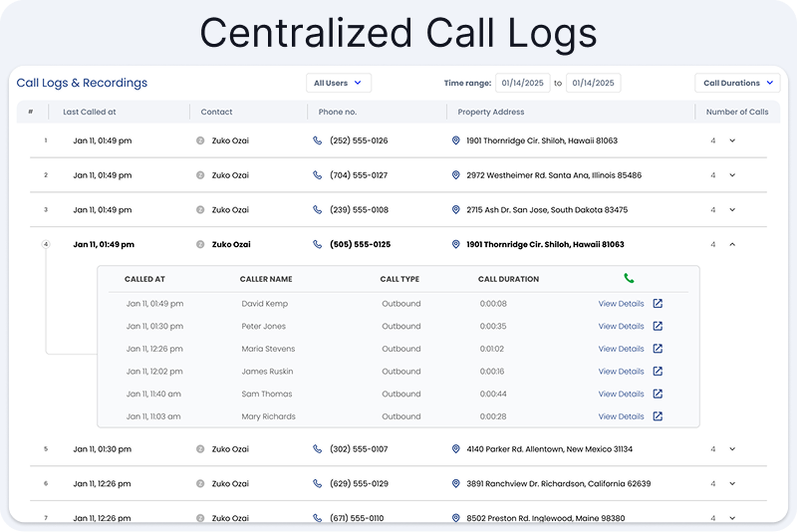Image resolution: width=797 pixels, height=532 pixels.
Task: Click the time range start date field
Action: click(522, 84)
